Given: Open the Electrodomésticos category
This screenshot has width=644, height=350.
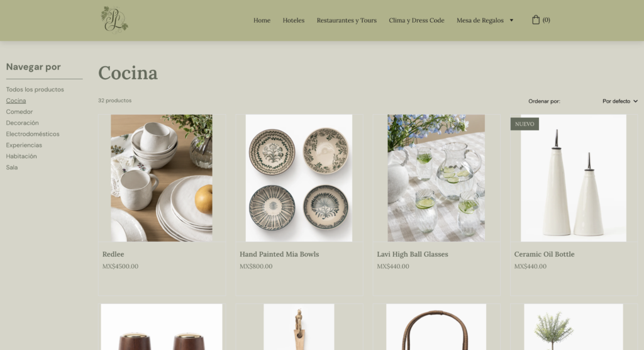Looking at the screenshot, I should pyautogui.click(x=33, y=133).
